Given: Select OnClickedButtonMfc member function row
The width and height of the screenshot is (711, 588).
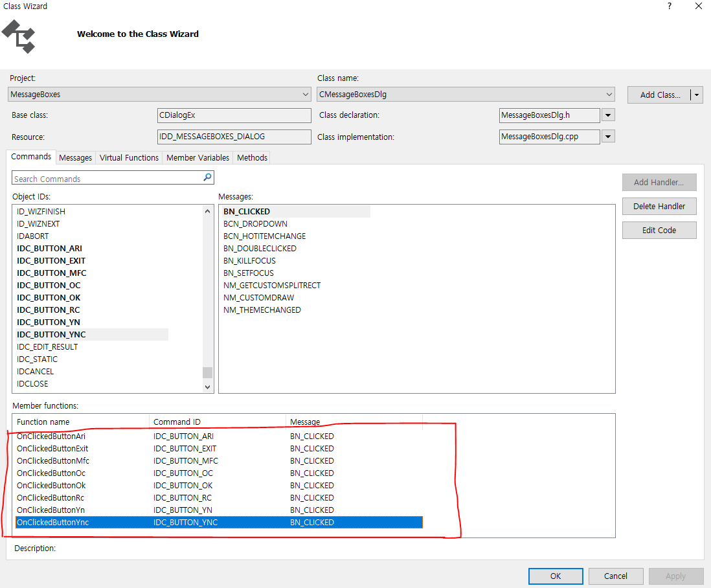Looking at the screenshot, I should pyautogui.click(x=219, y=460).
